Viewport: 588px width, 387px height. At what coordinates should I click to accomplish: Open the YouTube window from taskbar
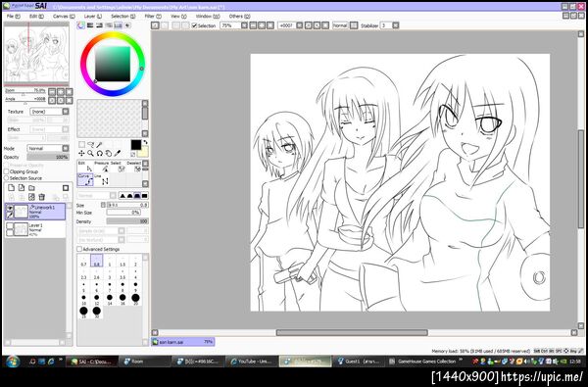tap(253, 362)
